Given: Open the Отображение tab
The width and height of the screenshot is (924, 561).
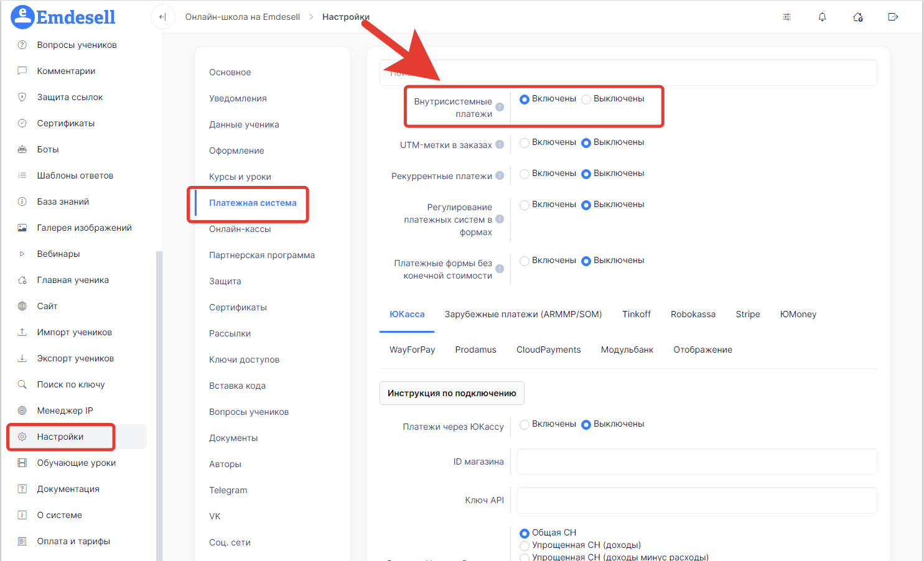Looking at the screenshot, I should (703, 350).
